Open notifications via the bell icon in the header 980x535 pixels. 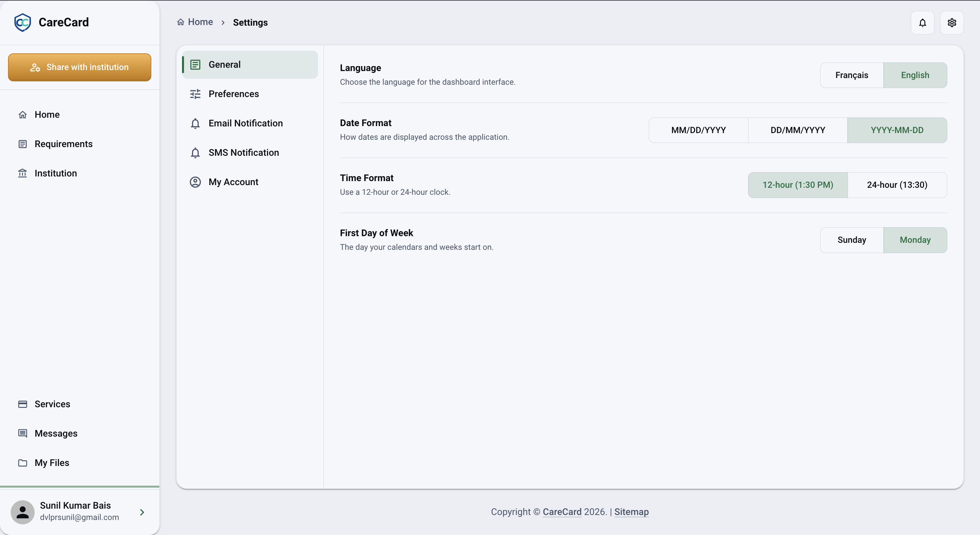tap(922, 23)
